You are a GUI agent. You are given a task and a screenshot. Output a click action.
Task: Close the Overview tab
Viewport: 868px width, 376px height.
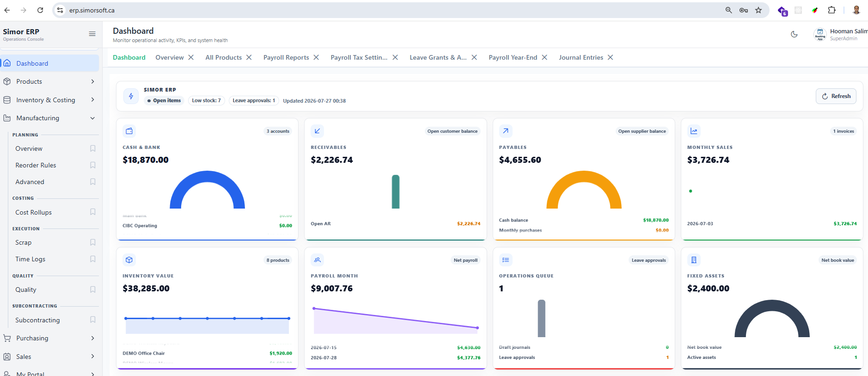(x=191, y=57)
